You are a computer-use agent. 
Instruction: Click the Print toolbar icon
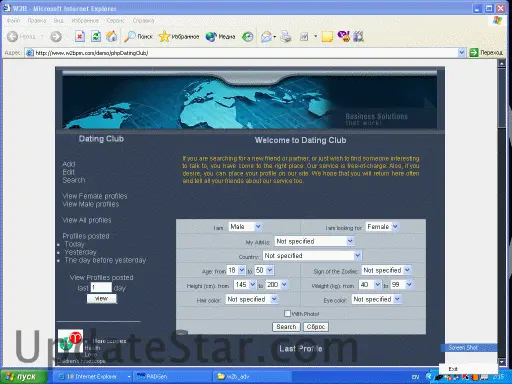[286, 36]
